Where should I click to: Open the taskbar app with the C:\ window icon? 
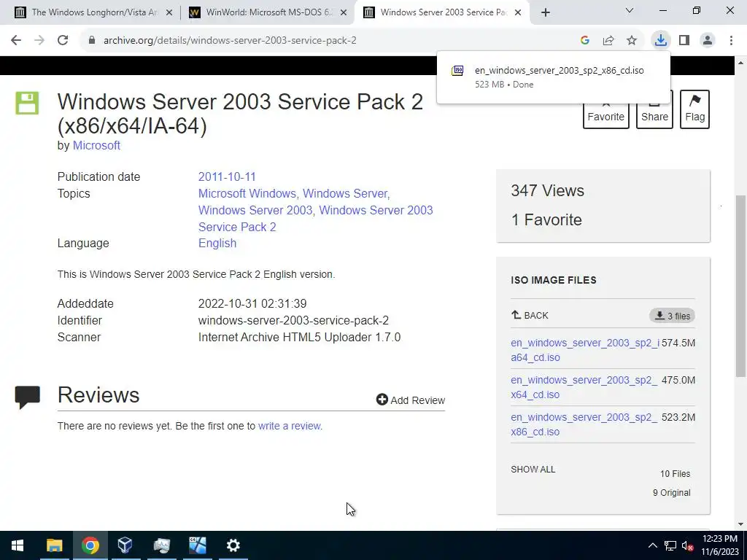pyautogui.click(x=197, y=545)
